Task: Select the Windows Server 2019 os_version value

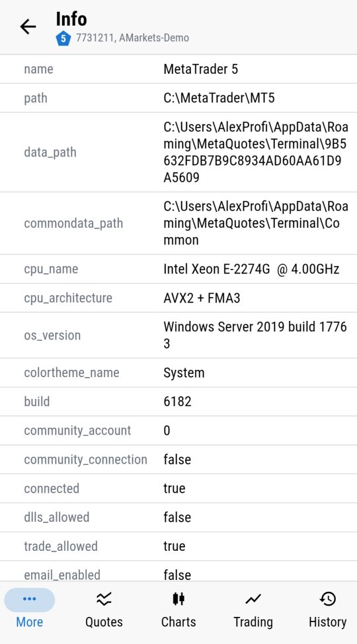Action: point(255,335)
